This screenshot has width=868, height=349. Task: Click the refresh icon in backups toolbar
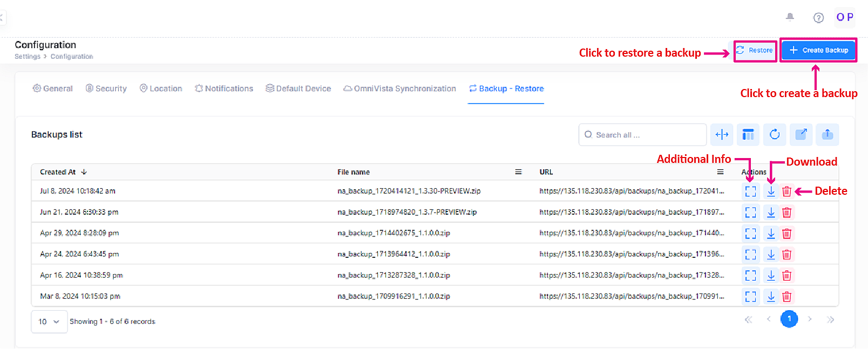click(775, 134)
